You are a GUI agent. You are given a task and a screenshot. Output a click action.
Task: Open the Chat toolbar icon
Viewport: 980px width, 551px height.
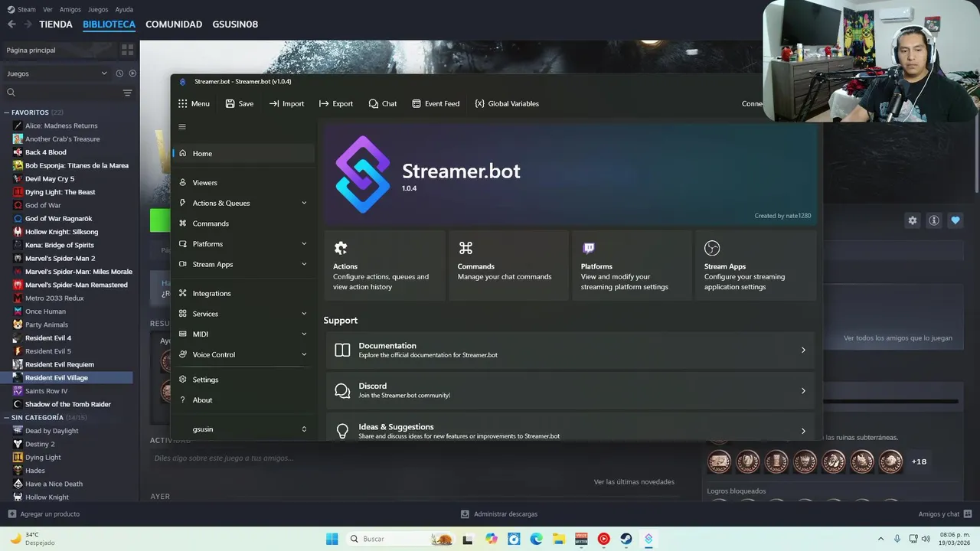(373, 103)
